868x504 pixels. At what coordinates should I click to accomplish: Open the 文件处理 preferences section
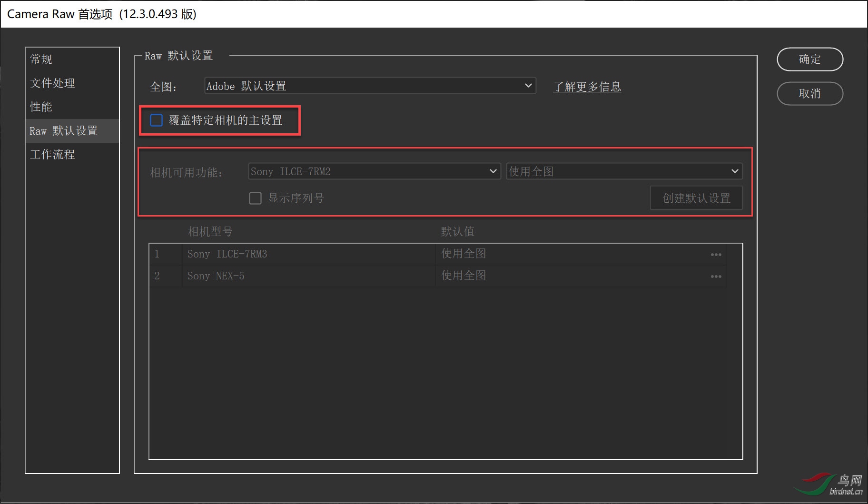[52, 83]
